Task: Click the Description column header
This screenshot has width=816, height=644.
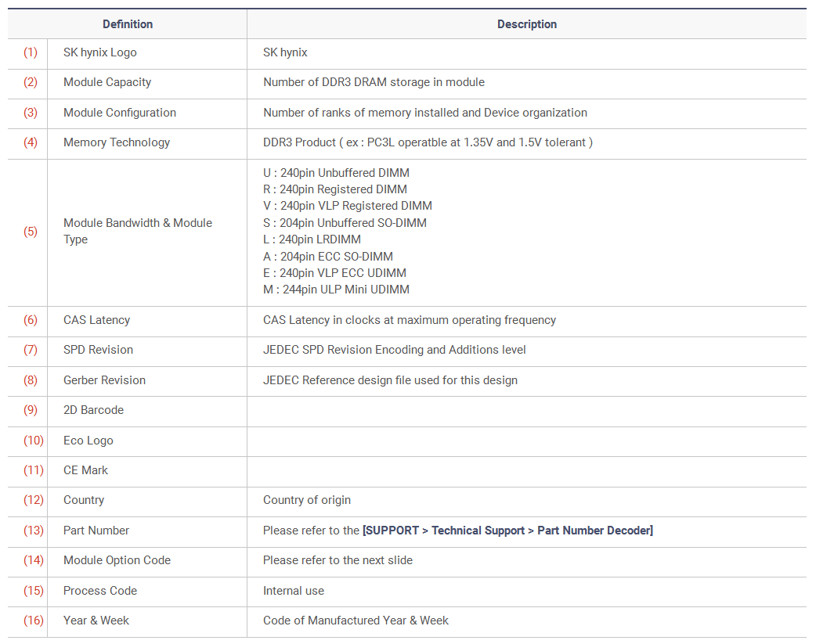Action: click(527, 24)
